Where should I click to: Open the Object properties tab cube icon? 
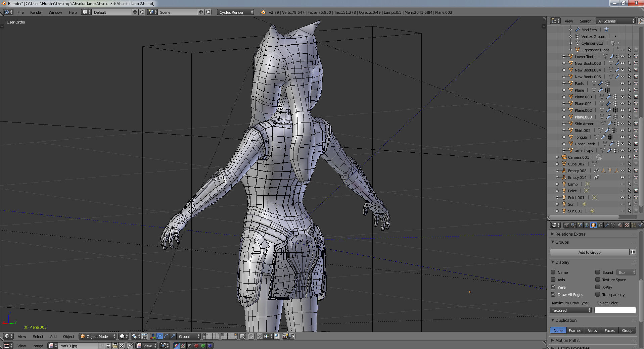point(593,225)
